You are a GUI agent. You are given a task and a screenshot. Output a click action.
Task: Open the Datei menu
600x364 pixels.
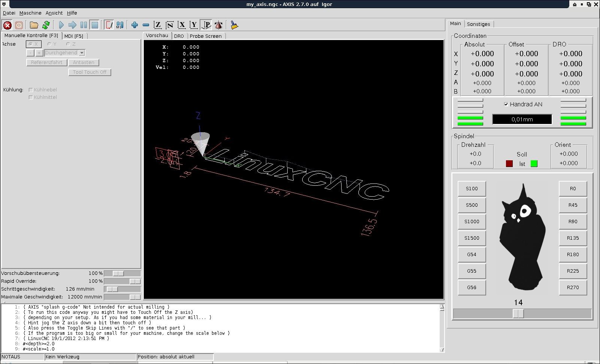click(x=9, y=13)
